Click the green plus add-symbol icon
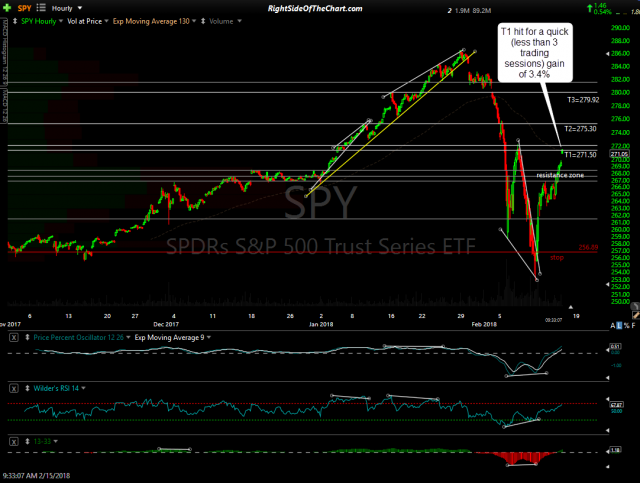 coord(7,8)
